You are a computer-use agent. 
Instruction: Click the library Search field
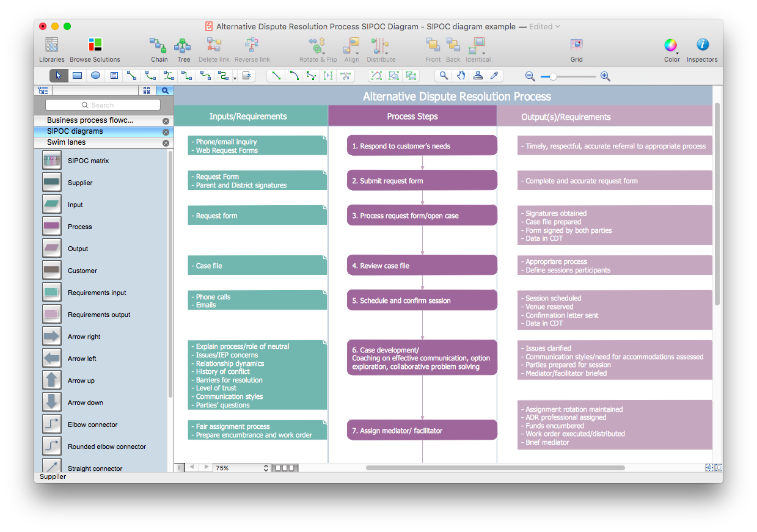click(103, 105)
